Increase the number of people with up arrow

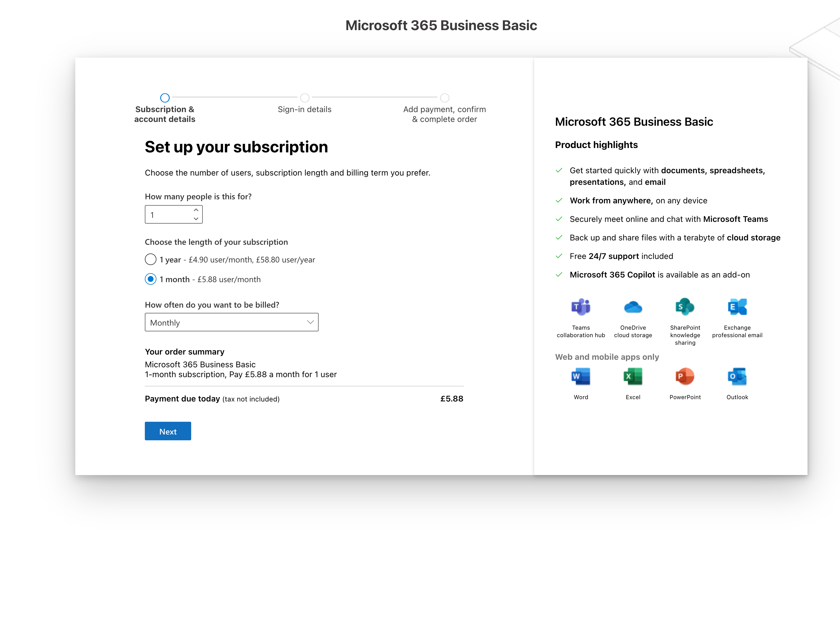tap(196, 210)
